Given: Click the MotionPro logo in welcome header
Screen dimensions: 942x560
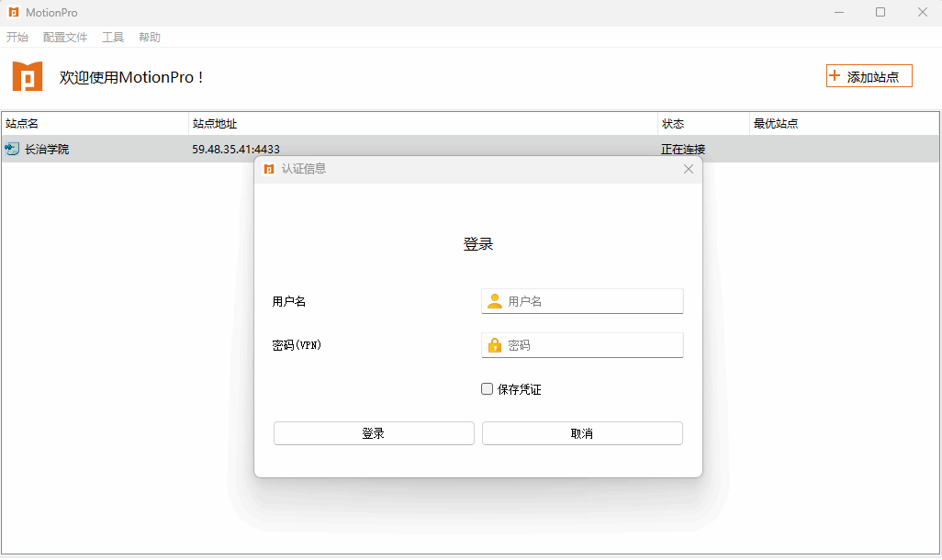Looking at the screenshot, I should click(28, 76).
